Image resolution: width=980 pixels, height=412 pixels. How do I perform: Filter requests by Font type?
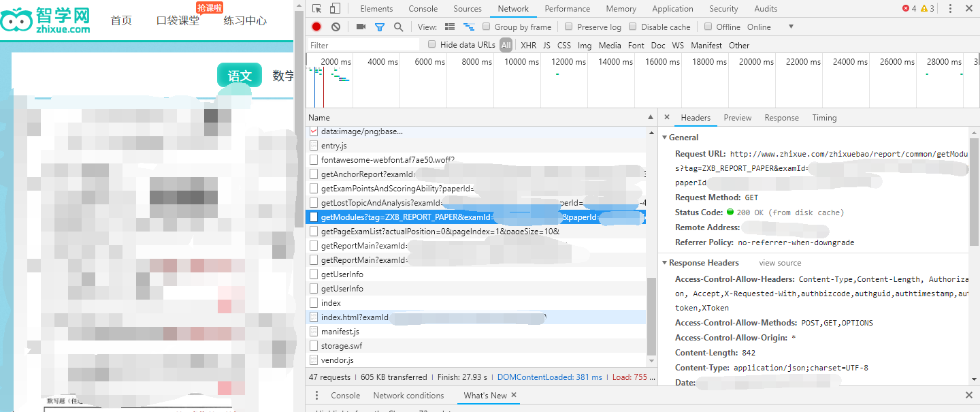636,45
